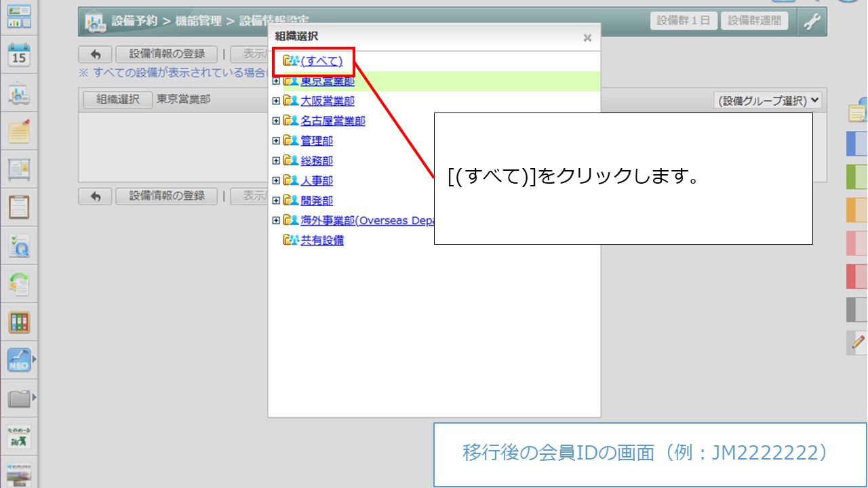868x488 pixels.
Task: Open the 設備グループ選択 dropdown
Action: (768, 100)
